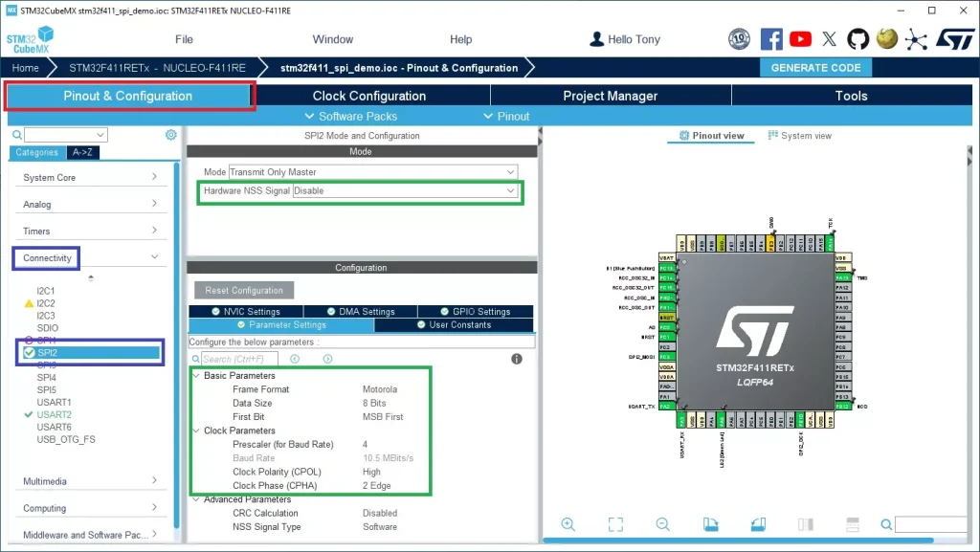Open the Facebook icon link

point(771,39)
